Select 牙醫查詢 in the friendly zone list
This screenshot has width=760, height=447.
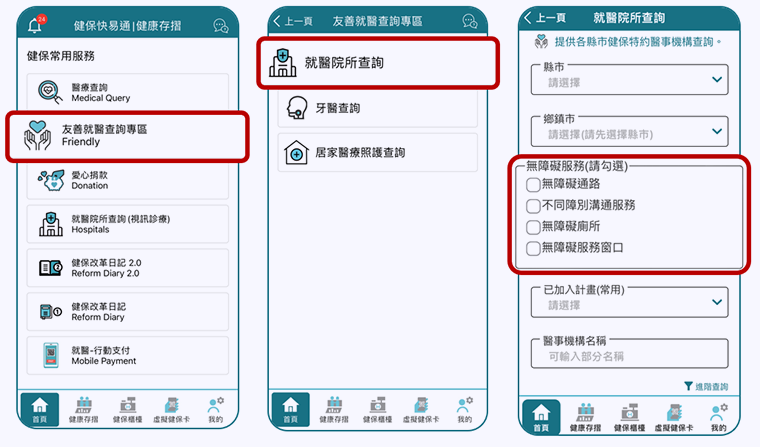tap(378, 108)
